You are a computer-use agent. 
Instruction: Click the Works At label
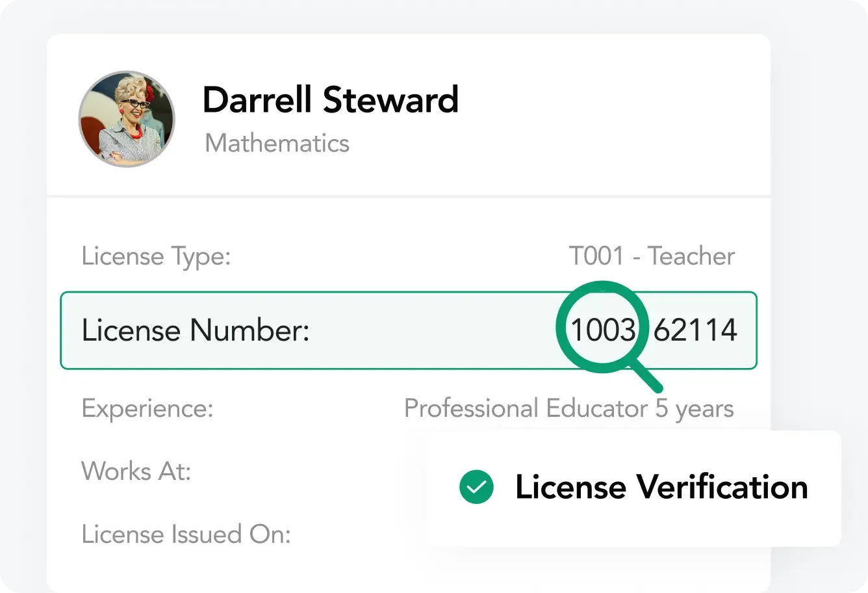click(136, 471)
